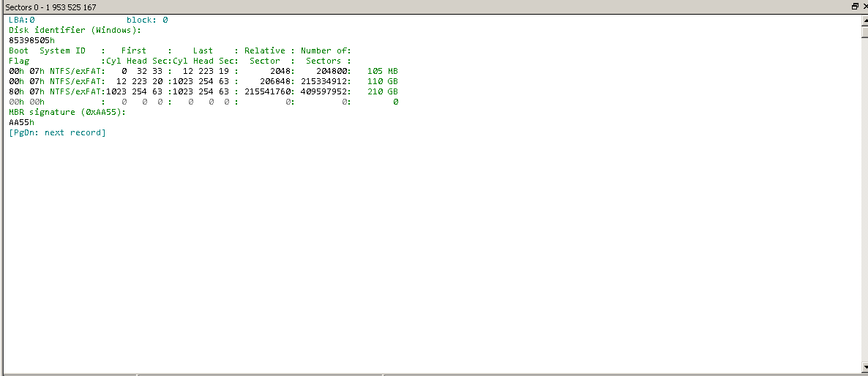Select relative sector value 2048
Screen dimensions: 868x376
coord(280,72)
